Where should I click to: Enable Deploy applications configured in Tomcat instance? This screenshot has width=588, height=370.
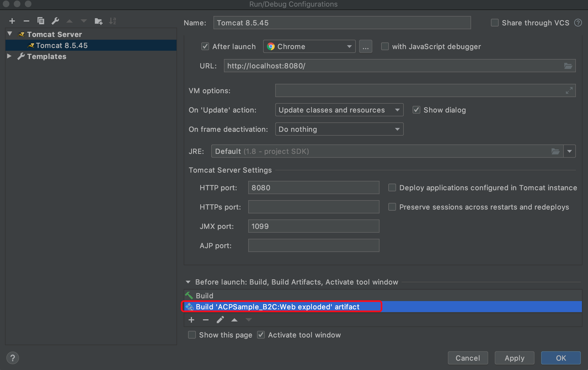coord(392,187)
